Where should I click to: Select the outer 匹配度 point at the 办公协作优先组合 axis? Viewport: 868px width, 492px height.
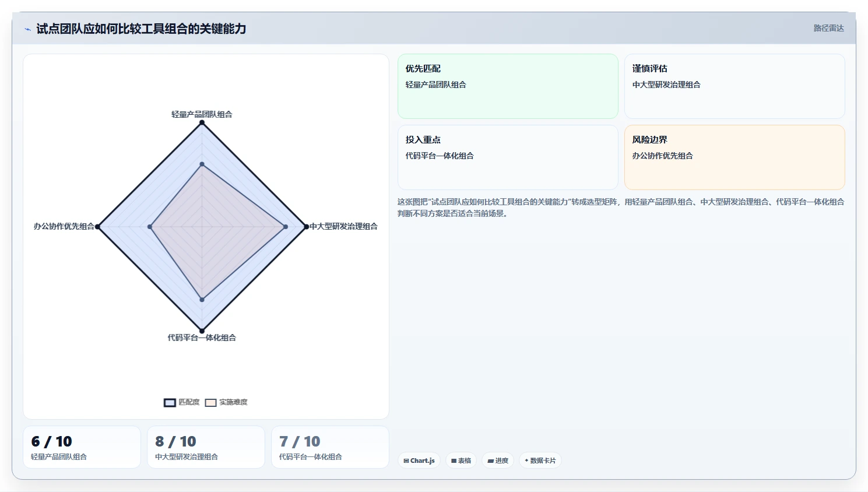click(x=97, y=227)
